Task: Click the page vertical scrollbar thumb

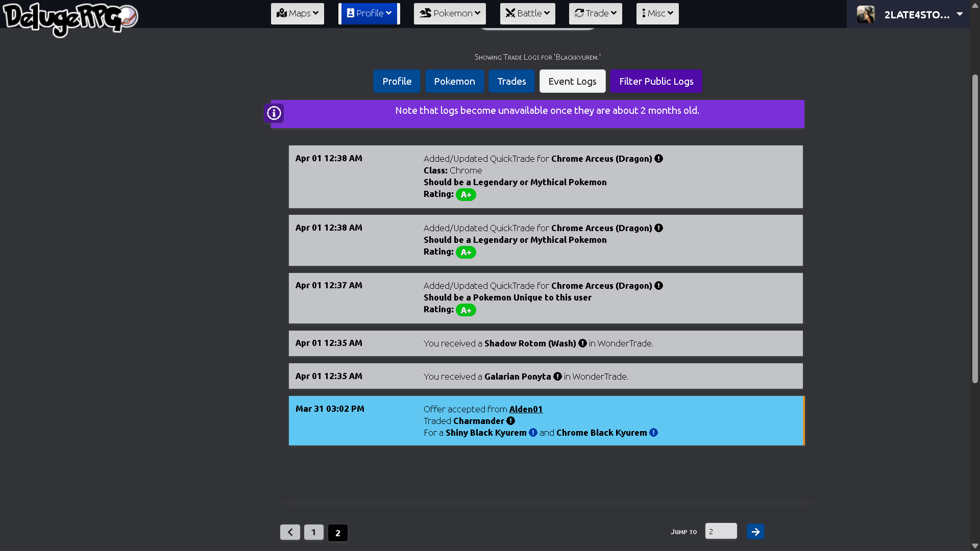Action: click(975, 229)
